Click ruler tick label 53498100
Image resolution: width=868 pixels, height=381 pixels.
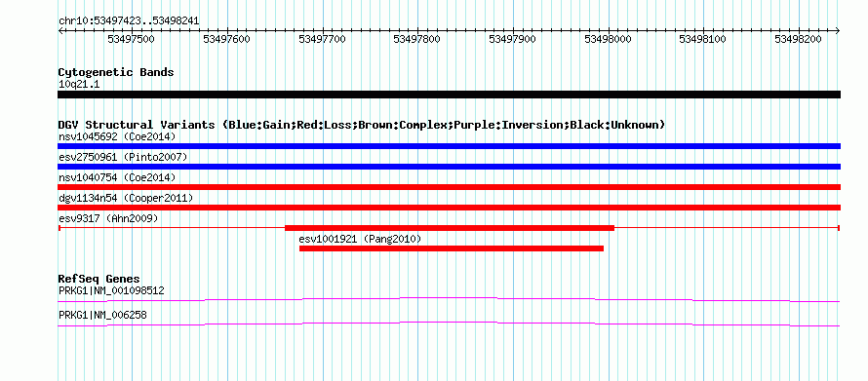pos(703,39)
